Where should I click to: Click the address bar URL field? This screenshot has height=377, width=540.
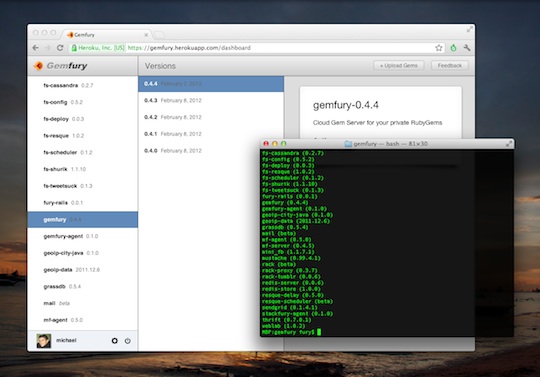257,48
